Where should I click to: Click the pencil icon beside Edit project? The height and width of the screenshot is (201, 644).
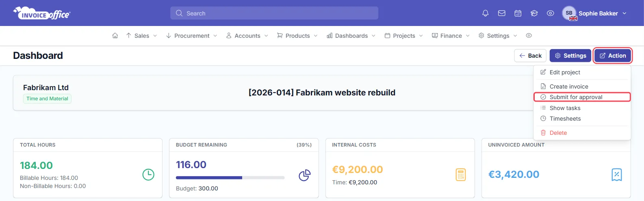[x=543, y=72]
